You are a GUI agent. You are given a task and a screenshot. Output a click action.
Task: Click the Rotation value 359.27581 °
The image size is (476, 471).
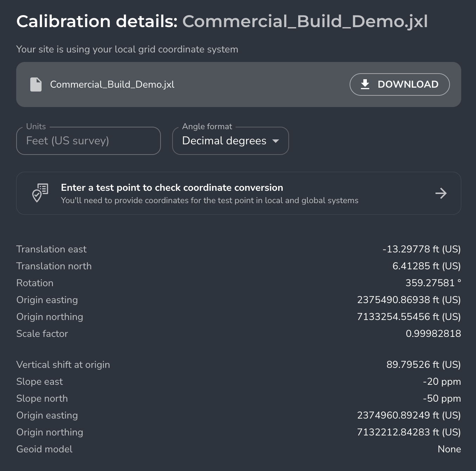point(433,283)
